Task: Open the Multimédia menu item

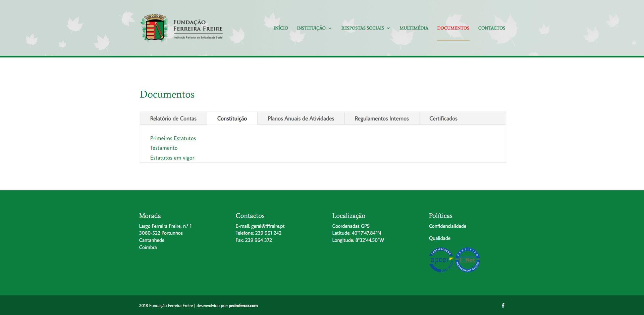Action: [414, 28]
